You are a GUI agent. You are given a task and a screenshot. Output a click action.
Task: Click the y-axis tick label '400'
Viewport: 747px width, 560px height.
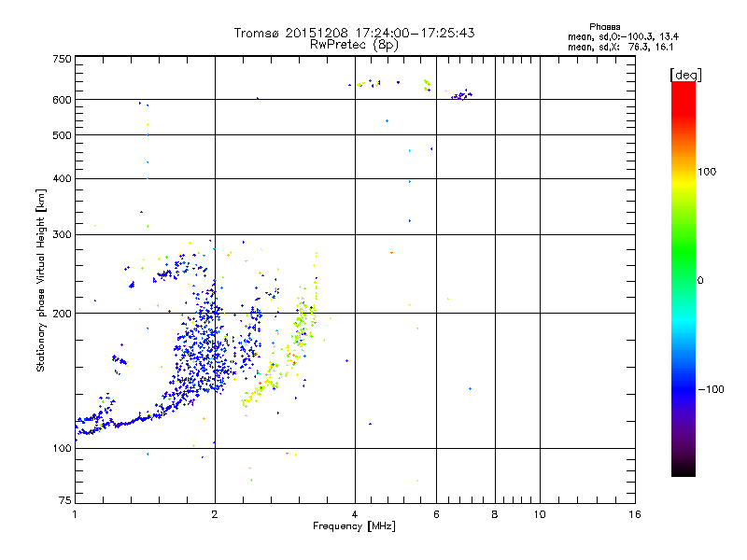click(62, 179)
